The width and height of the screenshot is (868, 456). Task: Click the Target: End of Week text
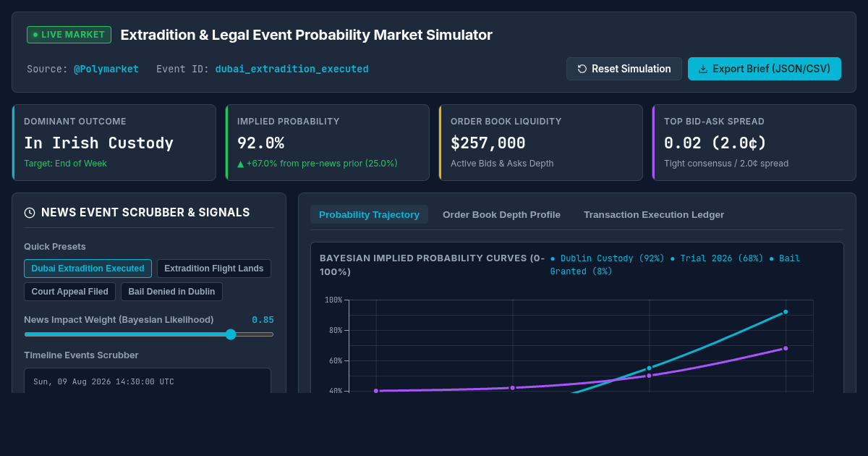pyautogui.click(x=65, y=164)
